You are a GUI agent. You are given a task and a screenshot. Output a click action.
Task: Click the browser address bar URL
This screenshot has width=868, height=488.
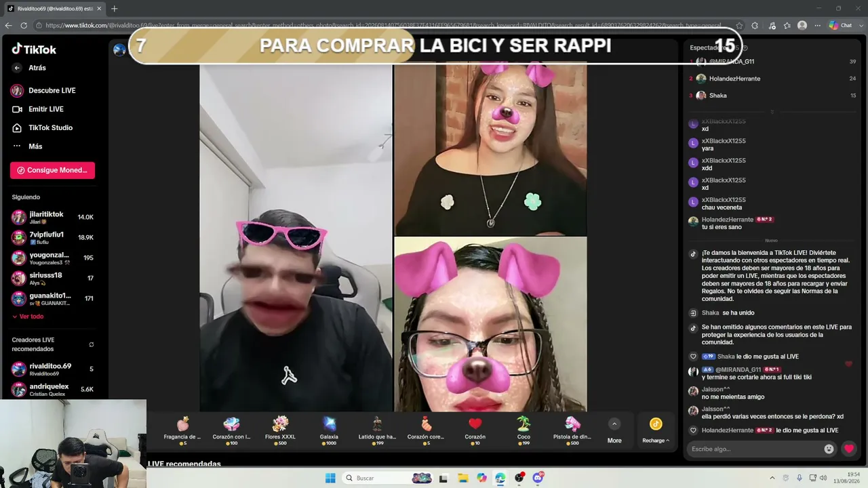[383, 26]
